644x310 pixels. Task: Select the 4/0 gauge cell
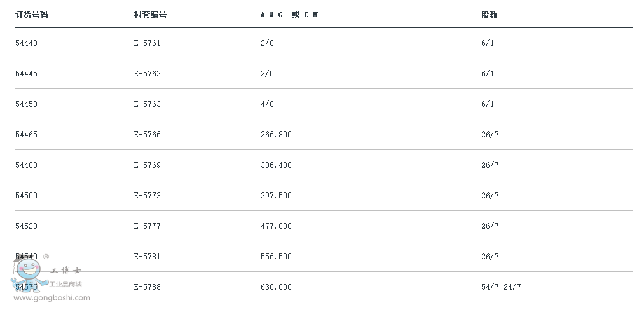pos(267,104)
